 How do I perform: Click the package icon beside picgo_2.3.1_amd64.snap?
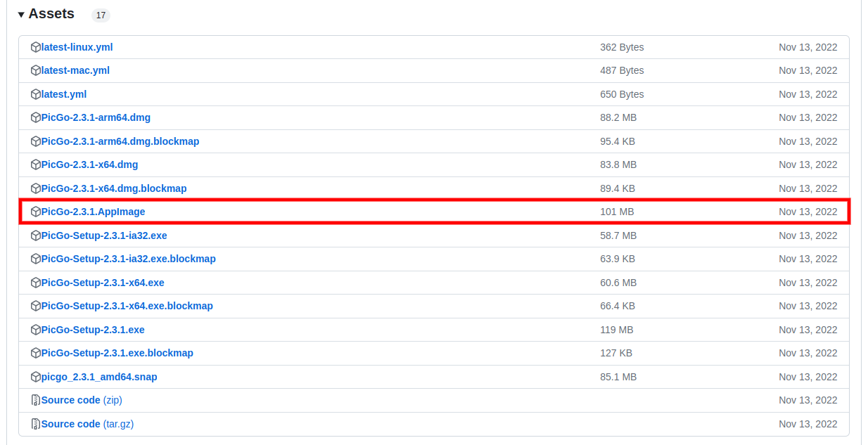pyautogui.click(x=36, y=377)
